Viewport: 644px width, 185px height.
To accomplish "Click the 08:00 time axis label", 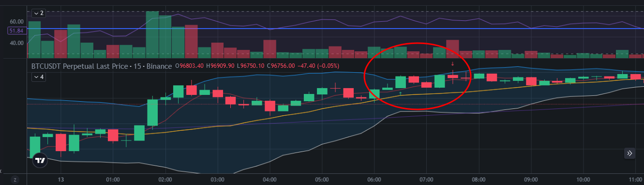I will point(479,179).
